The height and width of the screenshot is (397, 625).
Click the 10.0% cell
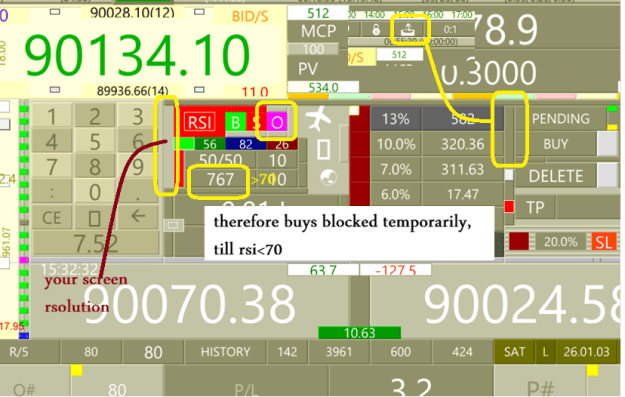pos(395,144)
